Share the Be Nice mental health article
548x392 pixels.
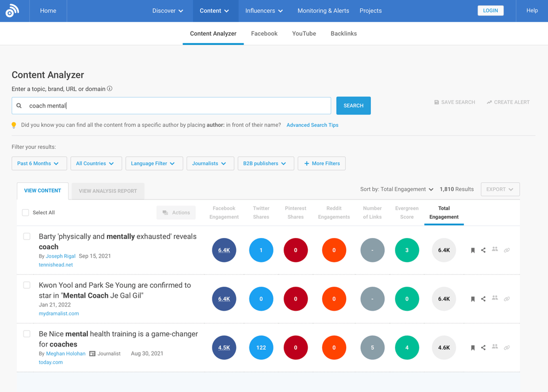[483, 348]
